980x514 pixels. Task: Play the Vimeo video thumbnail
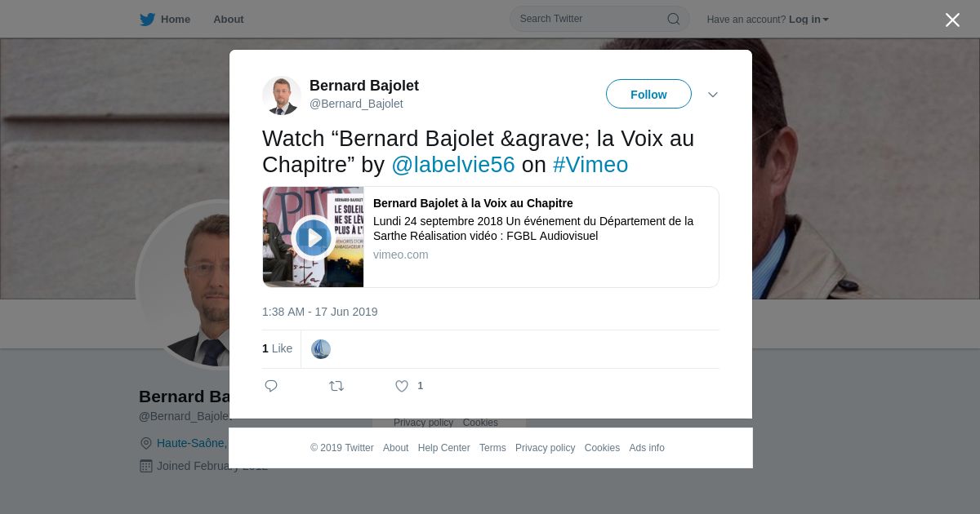tap(313, 237)
